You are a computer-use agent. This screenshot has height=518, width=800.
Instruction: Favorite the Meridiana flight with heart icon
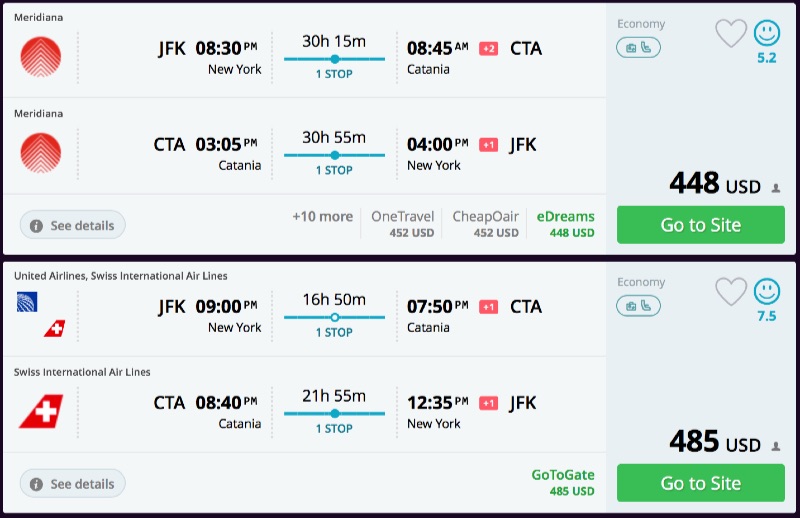pos(731,33)
